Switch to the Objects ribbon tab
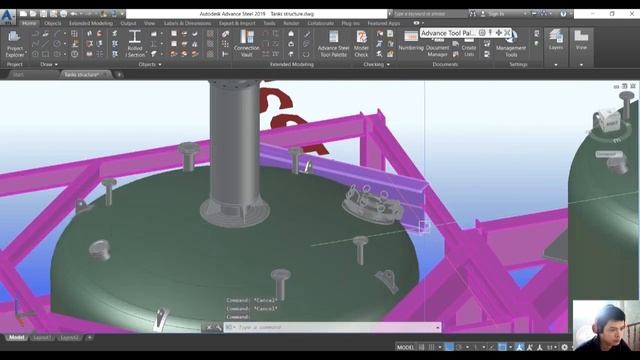Viewport: 640px width, 360px height. click(53, 23)
